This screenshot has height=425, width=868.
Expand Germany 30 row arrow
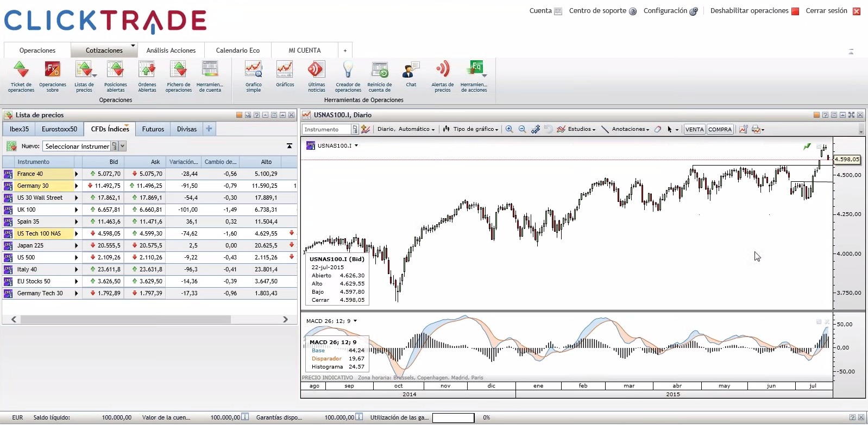tap(76, 186)
